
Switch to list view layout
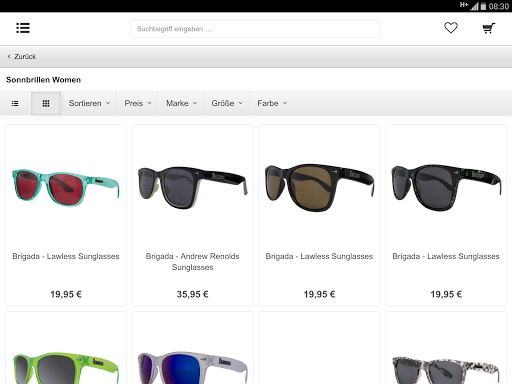[15, 104]
